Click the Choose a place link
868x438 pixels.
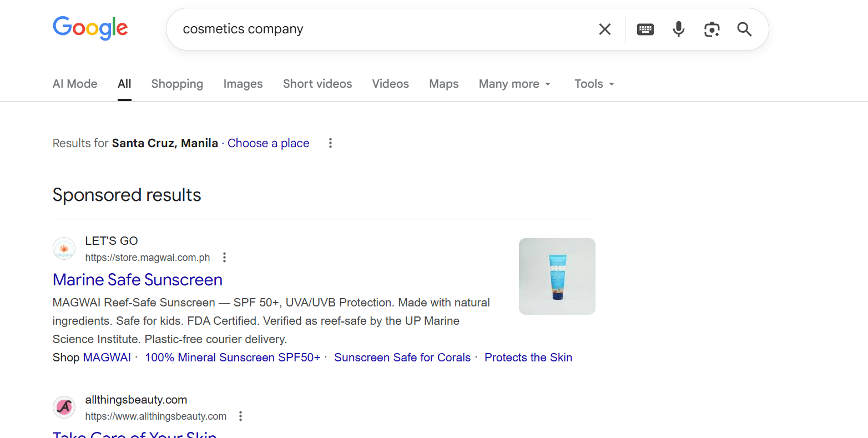269,143
